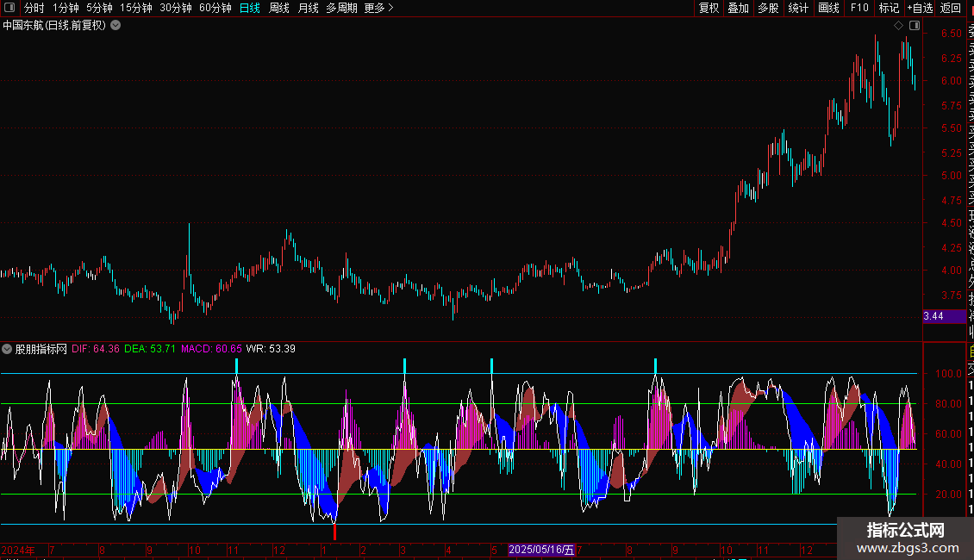Expand the 股朋指标网 indicator dropdown arrow

8,349
